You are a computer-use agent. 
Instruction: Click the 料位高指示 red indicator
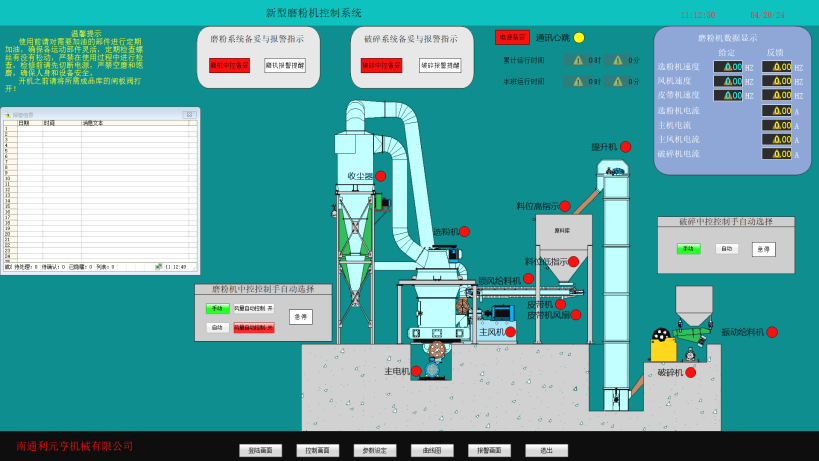coord(565,206)
